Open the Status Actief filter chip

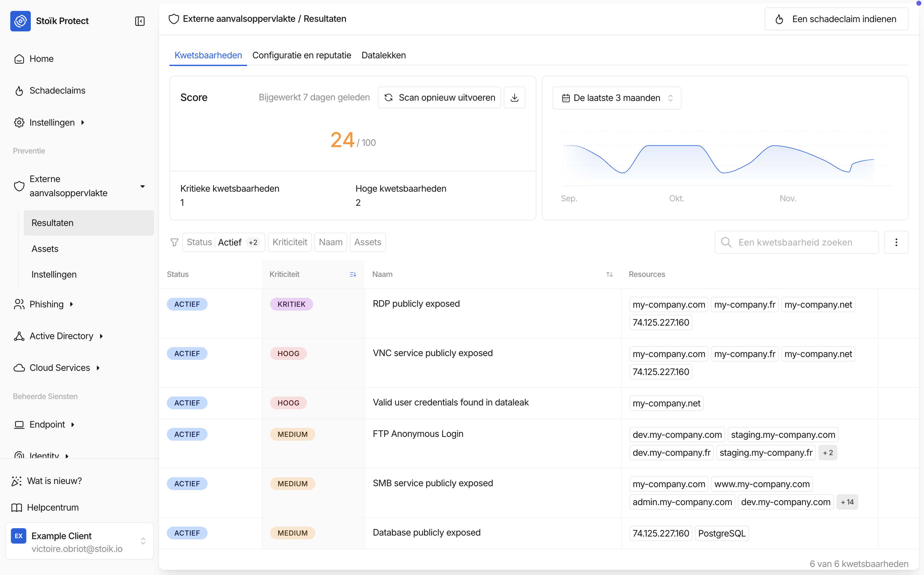(x=223, y=242)
